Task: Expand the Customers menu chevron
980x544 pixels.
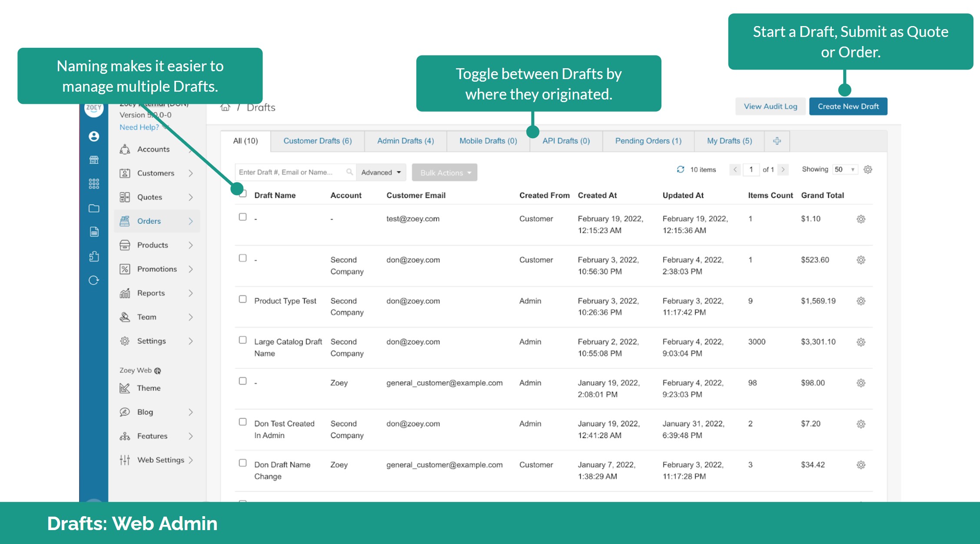Action: [190, 173]
